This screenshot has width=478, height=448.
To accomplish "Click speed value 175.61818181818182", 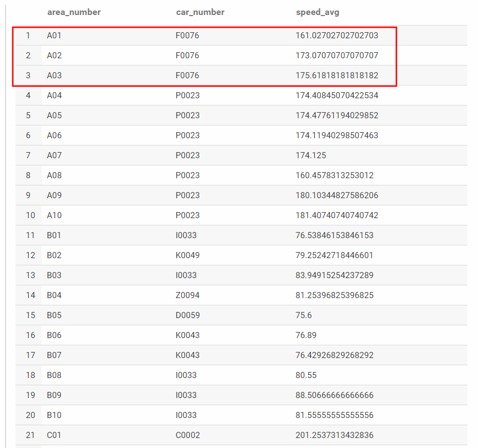I will tap(337, 75).
